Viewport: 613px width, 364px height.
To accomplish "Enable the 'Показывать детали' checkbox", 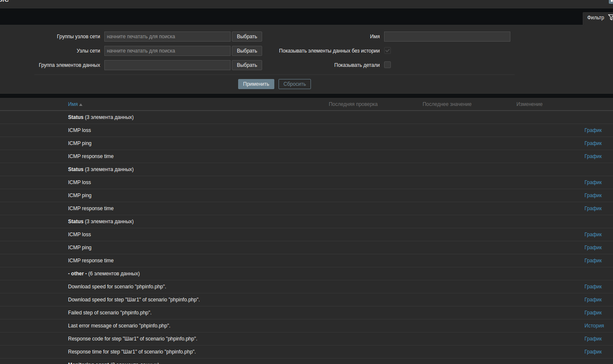I will (x=387, y=65).
